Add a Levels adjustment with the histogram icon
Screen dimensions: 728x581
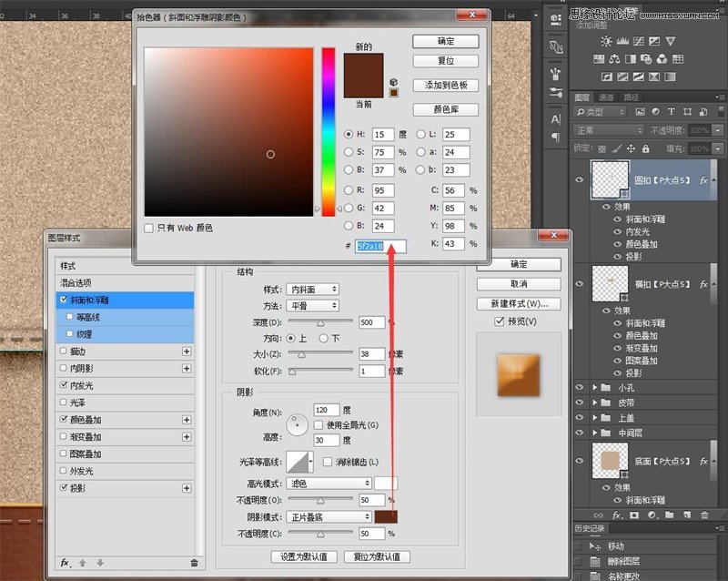(x=622, y=41)
